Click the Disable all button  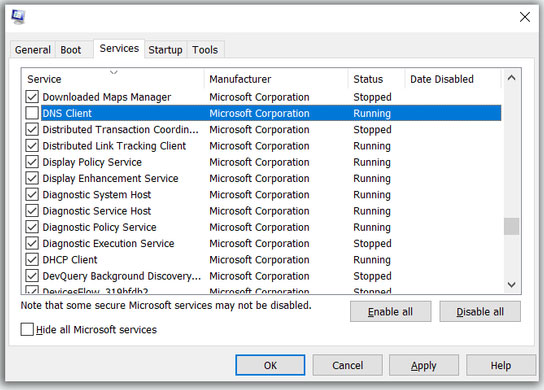coord(480,312)
